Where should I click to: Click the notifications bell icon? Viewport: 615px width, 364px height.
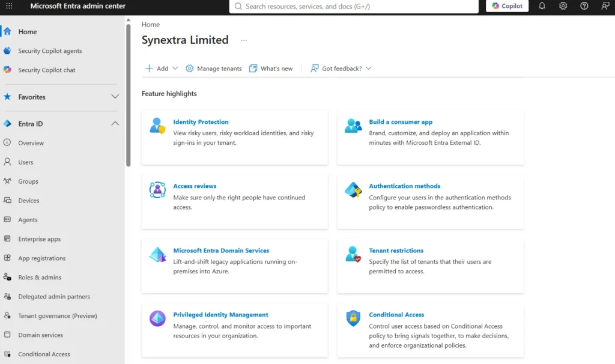coord(542,6)
